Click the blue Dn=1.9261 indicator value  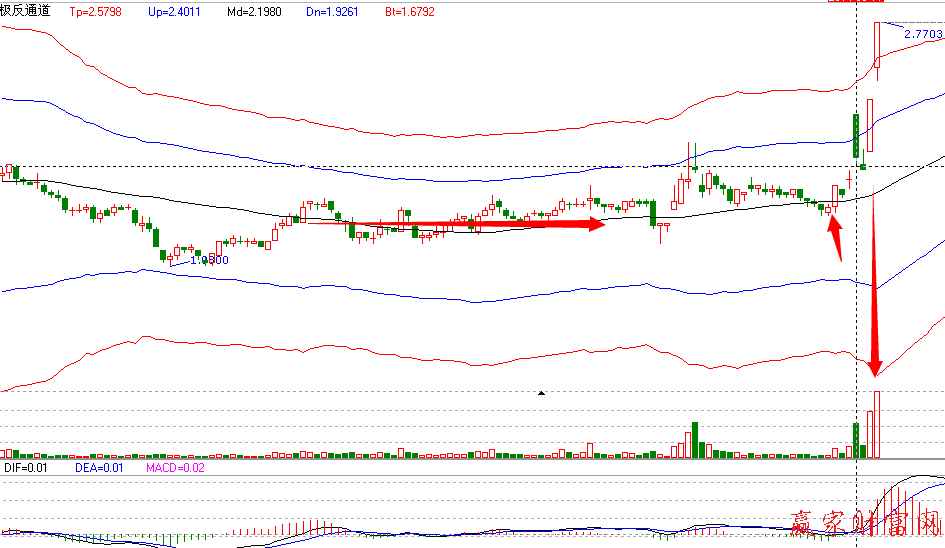[x=331, y=13]
